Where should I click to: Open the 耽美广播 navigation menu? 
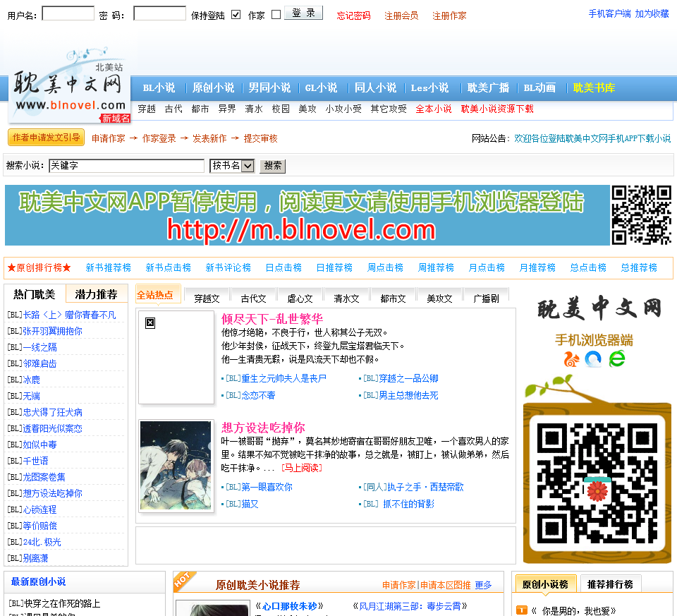point(488,88)
